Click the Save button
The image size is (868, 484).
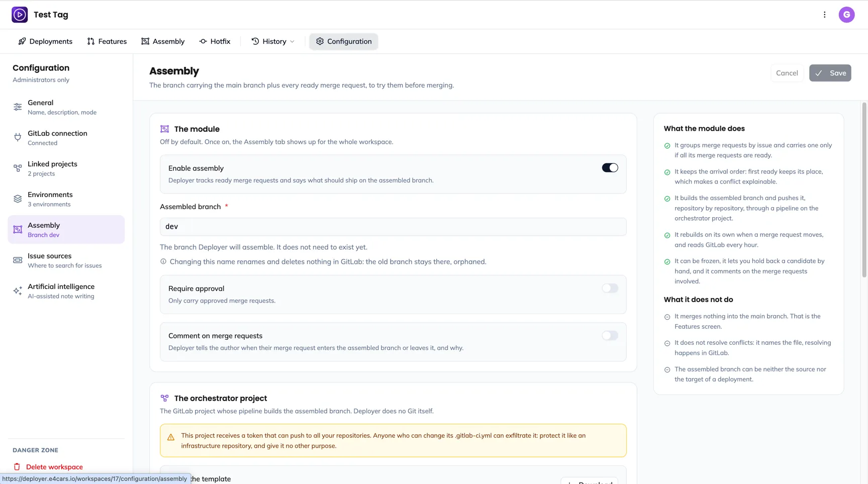(x=830, y=73)
